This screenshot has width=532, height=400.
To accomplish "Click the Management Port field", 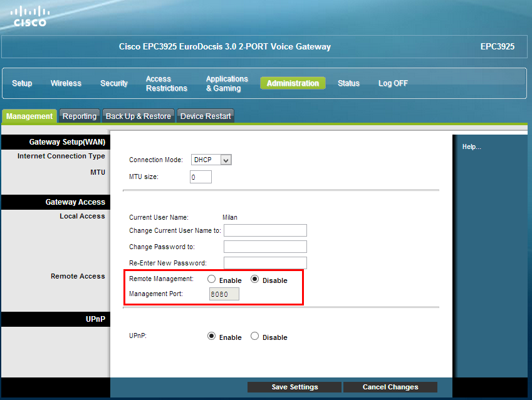I will tap(224, 294).
